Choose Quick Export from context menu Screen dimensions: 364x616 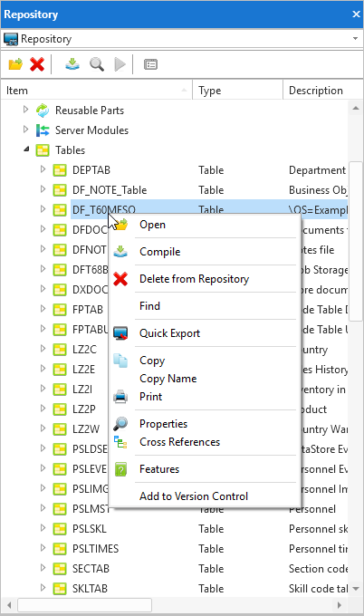[x=169, y=333]
